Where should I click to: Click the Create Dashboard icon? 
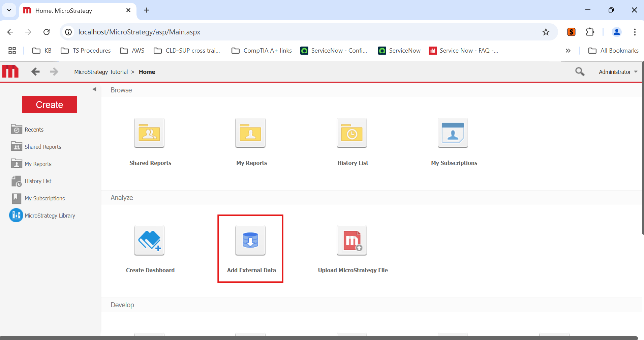point(149,240)
